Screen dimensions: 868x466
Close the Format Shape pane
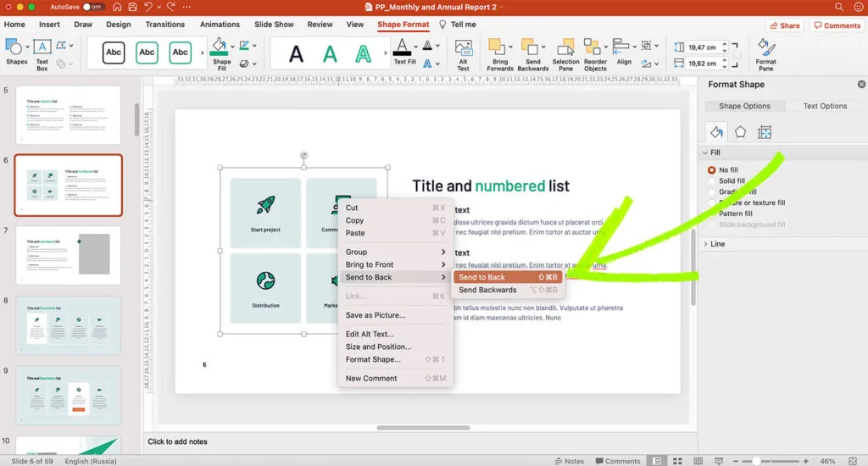tap(861, 84)
